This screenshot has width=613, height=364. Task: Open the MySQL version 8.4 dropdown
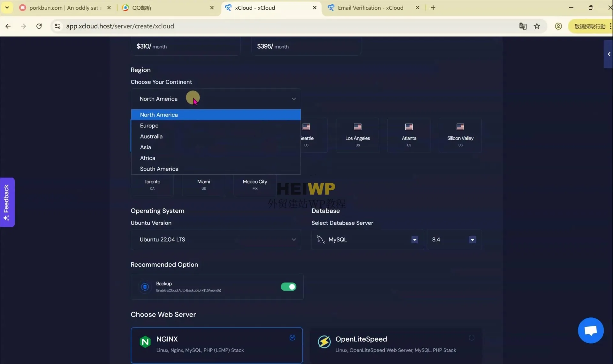472,239
